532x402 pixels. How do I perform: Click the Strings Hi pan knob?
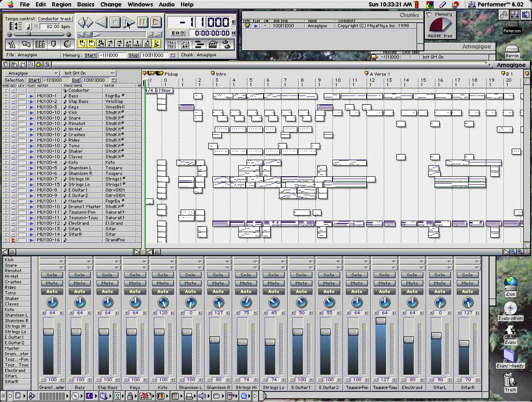tap(246, 302)
